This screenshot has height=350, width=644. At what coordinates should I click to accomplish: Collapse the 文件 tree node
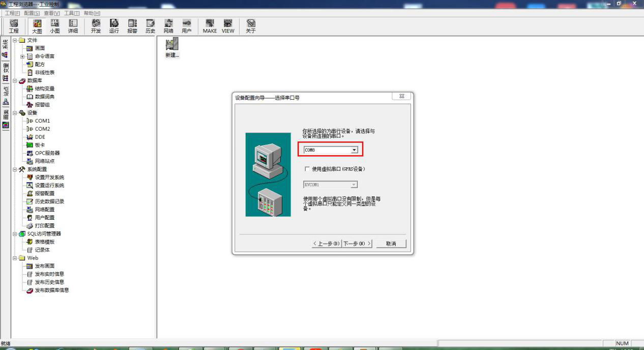tap(15, 40)
